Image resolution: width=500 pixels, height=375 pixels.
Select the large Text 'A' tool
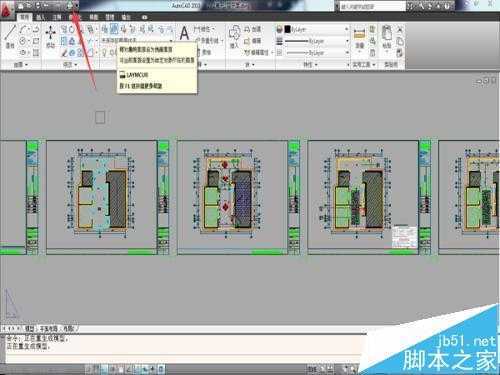point(184,33)
